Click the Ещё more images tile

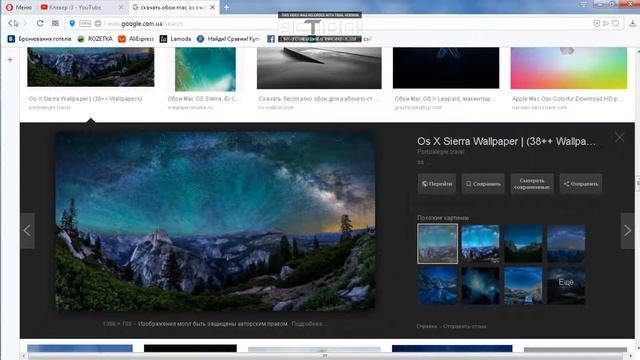click(566, 286)
